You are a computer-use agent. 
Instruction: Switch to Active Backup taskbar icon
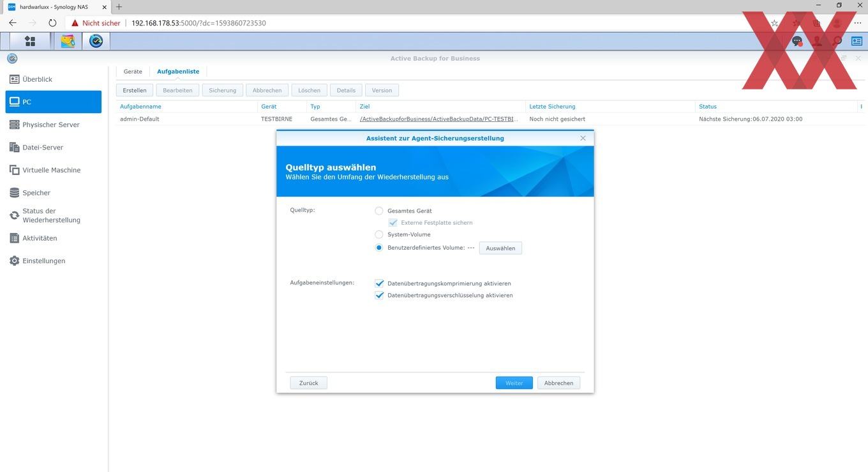pos(96,41)
